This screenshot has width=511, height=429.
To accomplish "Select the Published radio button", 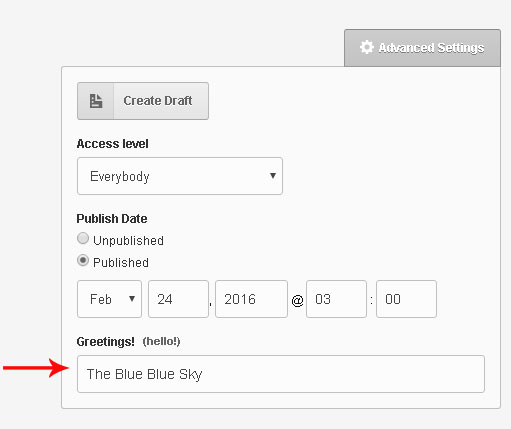I will click(83, 260).
